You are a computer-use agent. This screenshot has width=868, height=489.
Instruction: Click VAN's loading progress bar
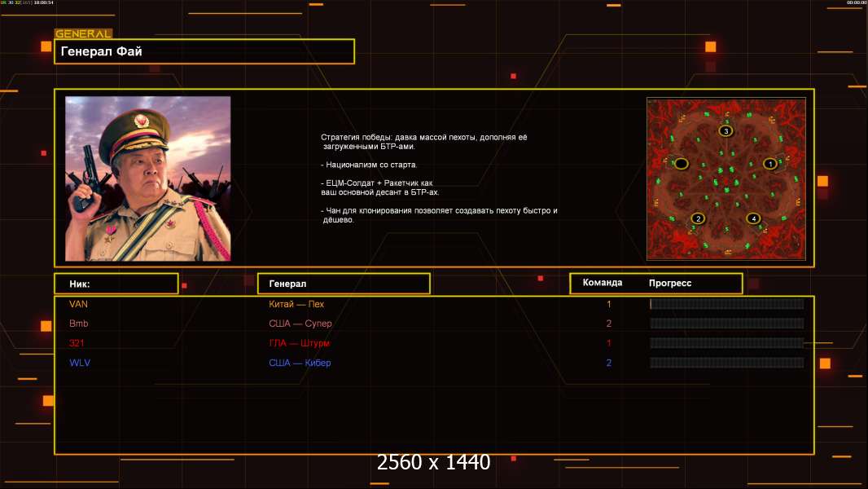[727, 303]
